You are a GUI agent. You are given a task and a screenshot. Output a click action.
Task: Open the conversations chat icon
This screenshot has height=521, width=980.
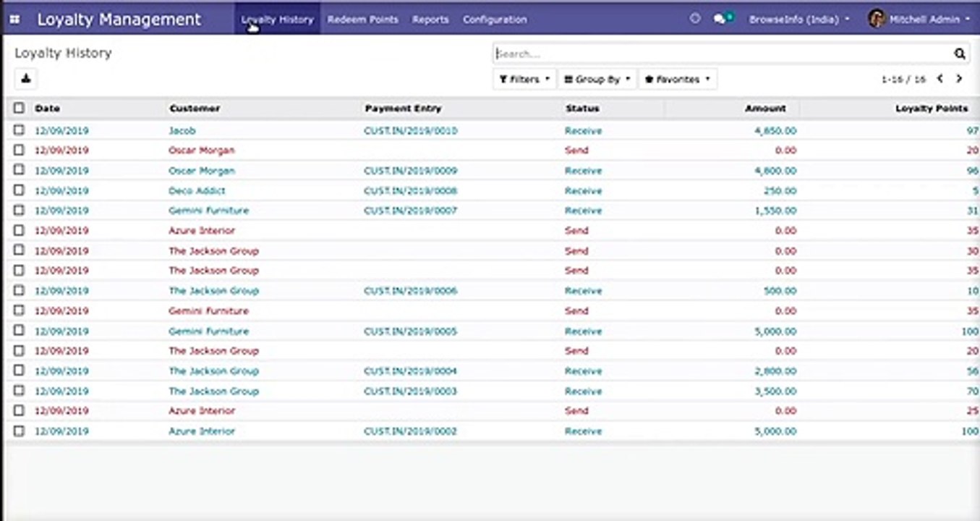click(x=720, y=19)
